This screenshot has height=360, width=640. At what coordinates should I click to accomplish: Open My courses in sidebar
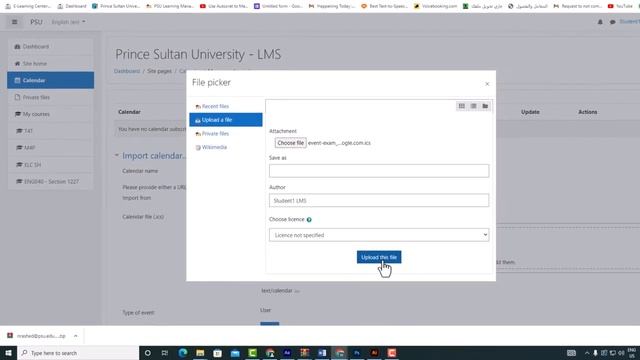click(x=51, y=114)
